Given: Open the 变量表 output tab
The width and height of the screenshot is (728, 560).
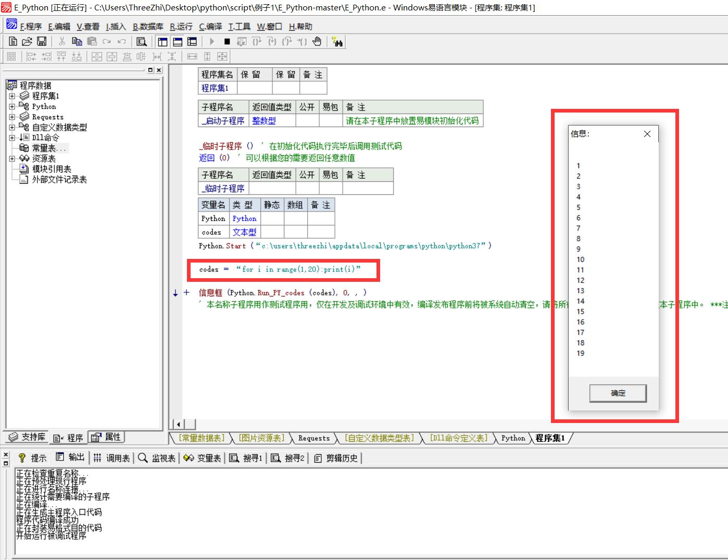Looking at the screenshot, I should 203,458.
